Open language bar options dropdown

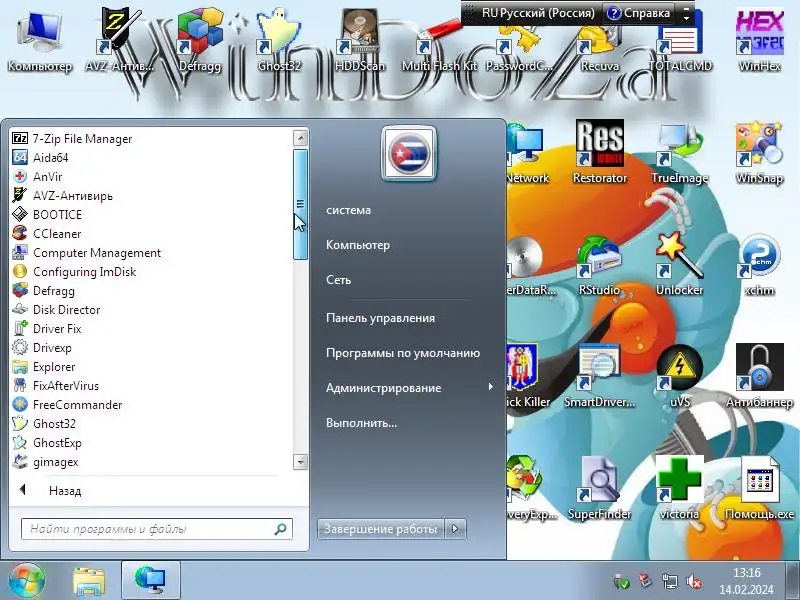coord(687,18)
